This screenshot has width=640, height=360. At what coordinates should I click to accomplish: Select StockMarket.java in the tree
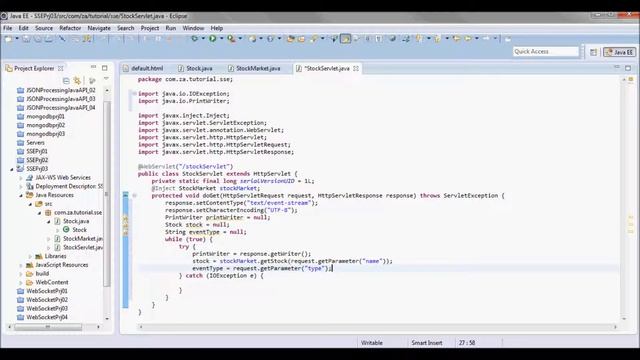coord(83,239)
